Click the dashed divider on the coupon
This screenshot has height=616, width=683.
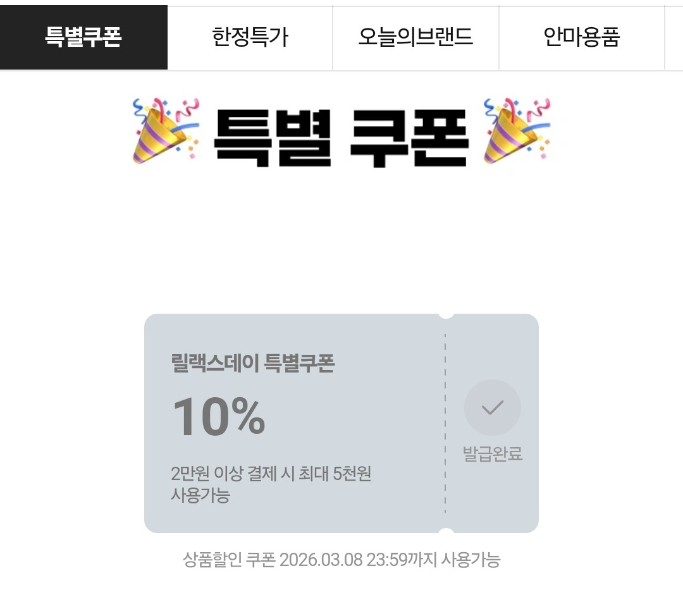(x=445, y=424)
